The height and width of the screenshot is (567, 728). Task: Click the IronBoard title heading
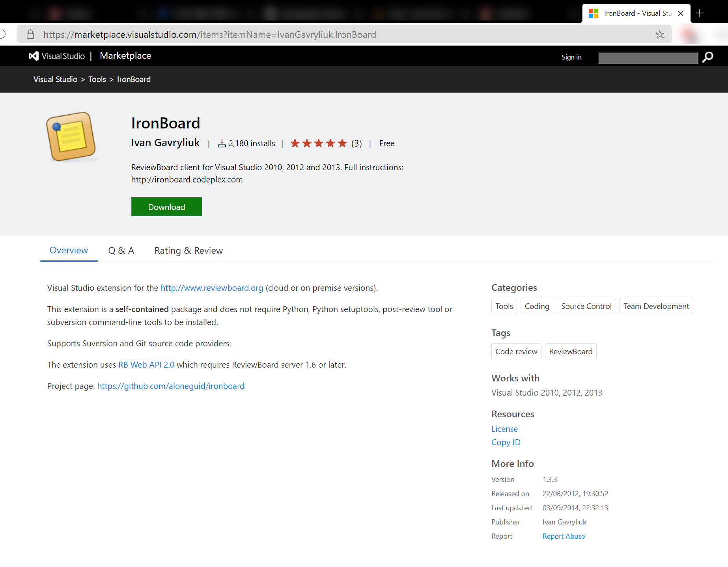(x=166, y=123)
